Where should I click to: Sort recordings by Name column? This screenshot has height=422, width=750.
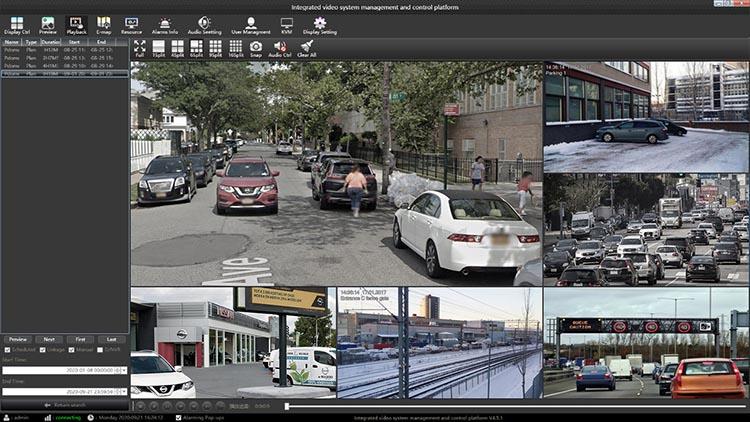point(11,42)
